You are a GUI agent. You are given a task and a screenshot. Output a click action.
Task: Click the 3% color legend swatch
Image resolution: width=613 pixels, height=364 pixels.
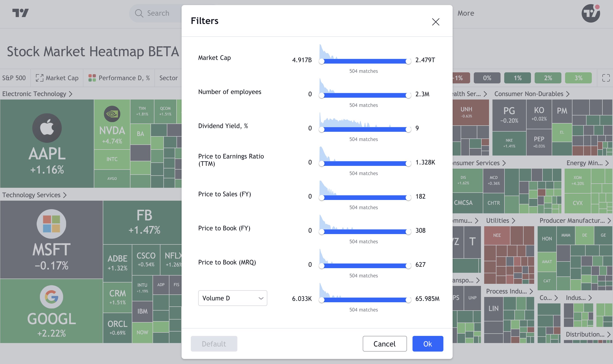pyautogui.click(x=578, y=78)
